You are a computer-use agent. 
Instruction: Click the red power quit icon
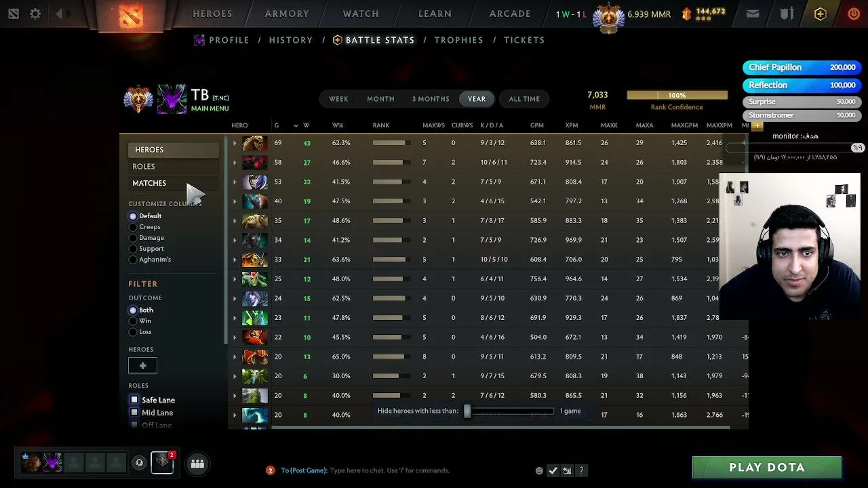click(854, 14)
